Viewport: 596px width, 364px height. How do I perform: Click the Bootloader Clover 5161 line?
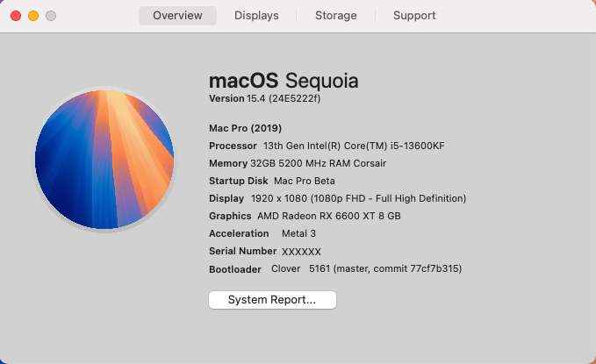(335, 269)
